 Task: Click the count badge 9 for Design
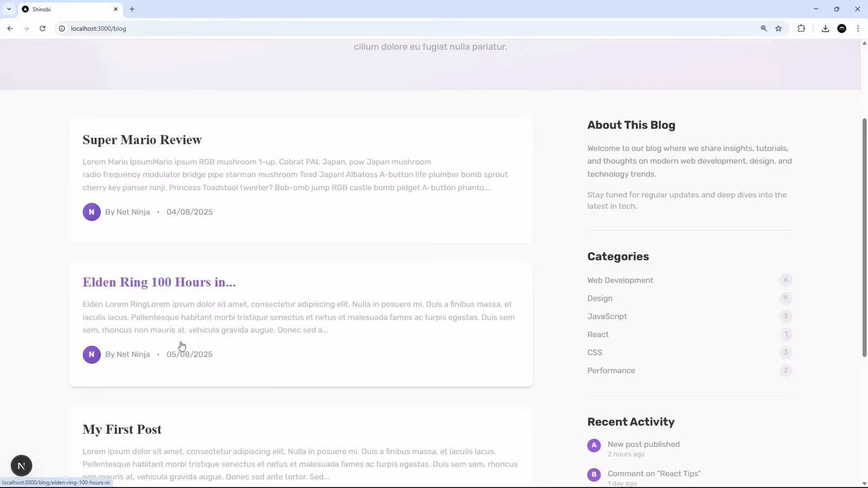coord(786,298)
